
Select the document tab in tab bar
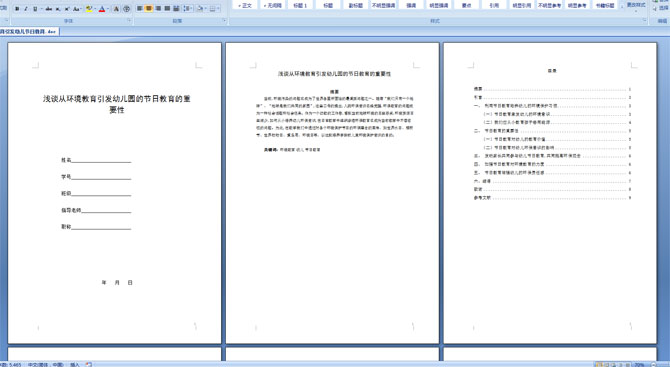tap(29, 32)
